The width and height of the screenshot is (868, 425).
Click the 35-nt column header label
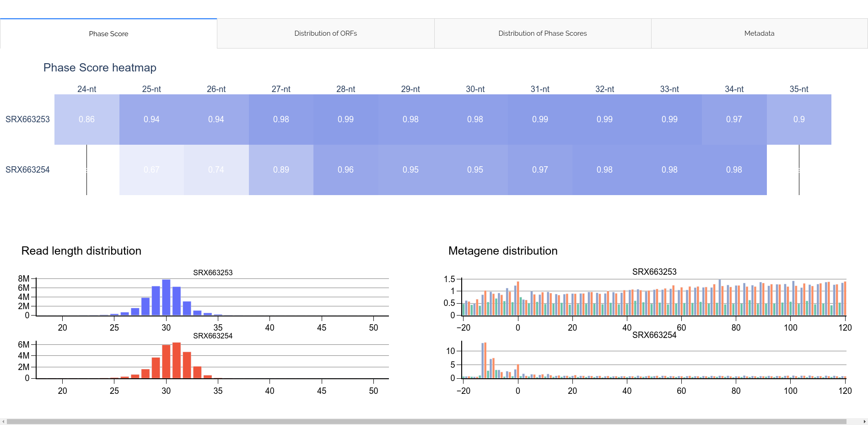(x=799, y=89)
